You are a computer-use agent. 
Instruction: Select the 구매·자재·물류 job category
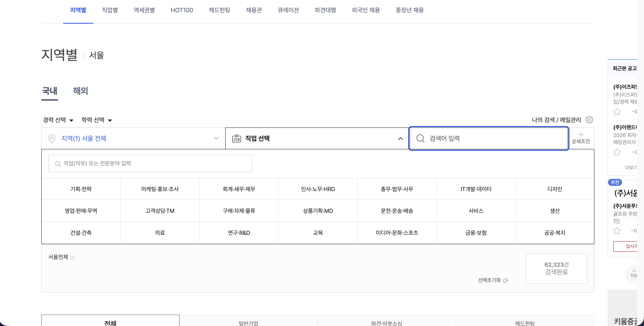(x=239, y=211)
